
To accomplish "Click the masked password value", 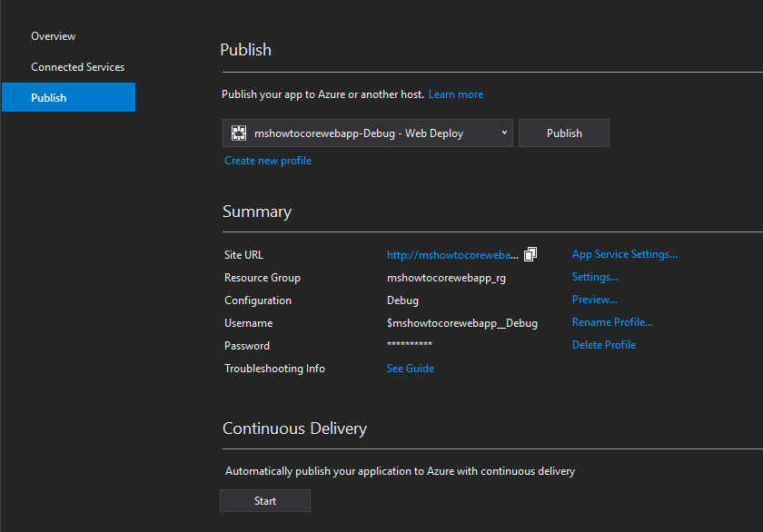I will tap(410, 345).
